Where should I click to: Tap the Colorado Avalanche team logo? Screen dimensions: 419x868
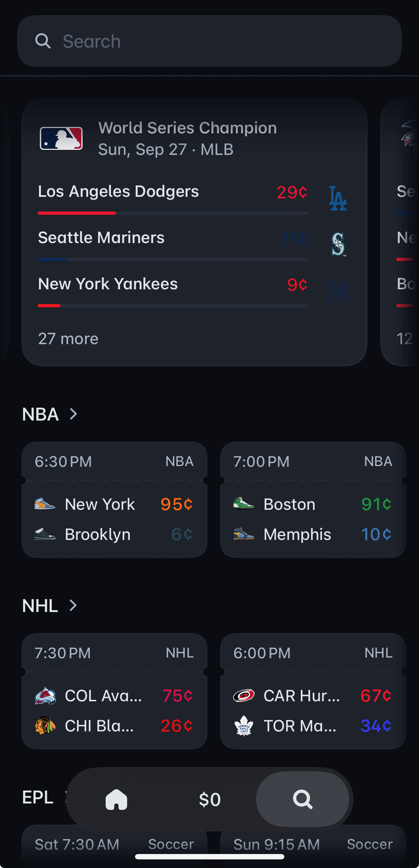click(x=45, y=696)
